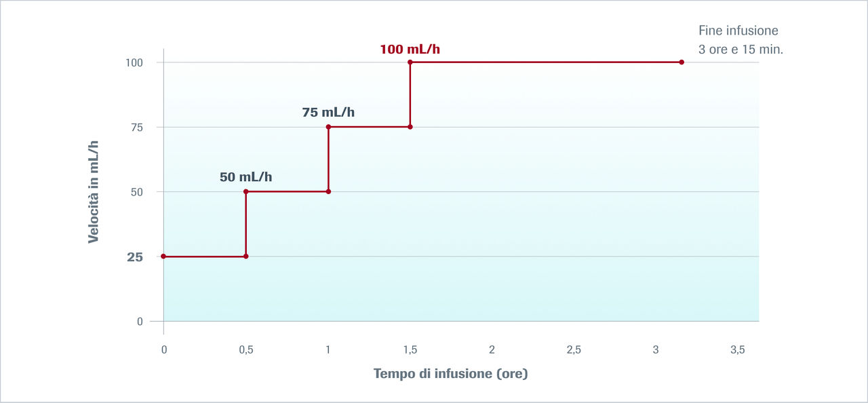Click the 'Tempo di infusione (ore)' axis title
Viewport: 868px width, 403px height.
450,374
